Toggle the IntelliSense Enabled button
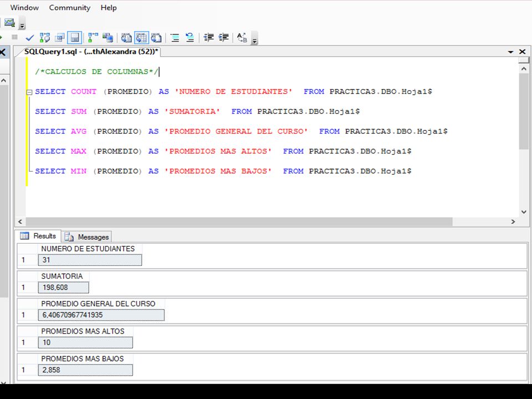Screen dimensions: 532x399 pyautogui.click(x=75, y=38)
